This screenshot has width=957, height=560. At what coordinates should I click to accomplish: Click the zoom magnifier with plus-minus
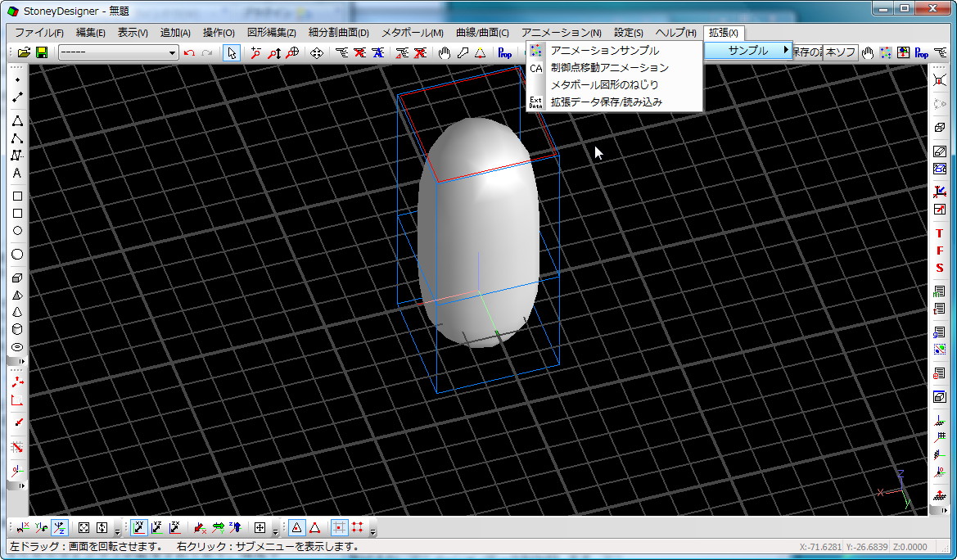point(255,53)
